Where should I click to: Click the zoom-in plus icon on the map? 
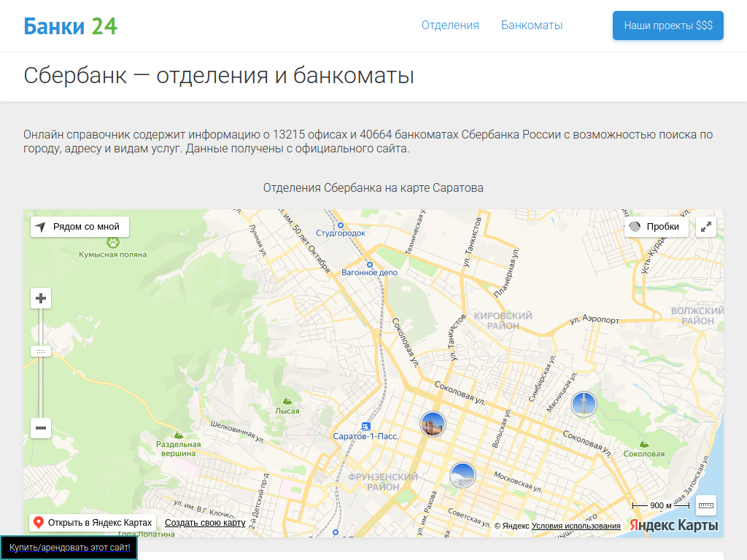40,298
